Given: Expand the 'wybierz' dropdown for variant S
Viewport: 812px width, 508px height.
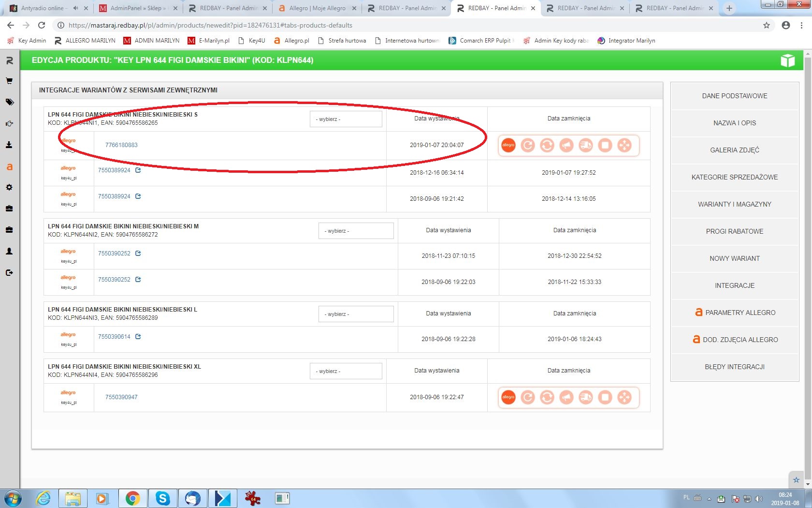Looking at the screenshot, I should 346,119.
